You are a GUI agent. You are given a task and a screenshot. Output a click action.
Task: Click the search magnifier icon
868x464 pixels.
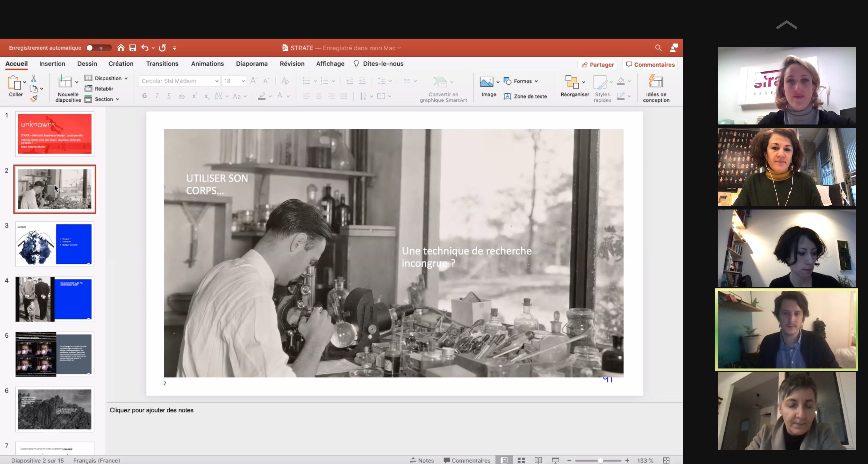(658, 48)
